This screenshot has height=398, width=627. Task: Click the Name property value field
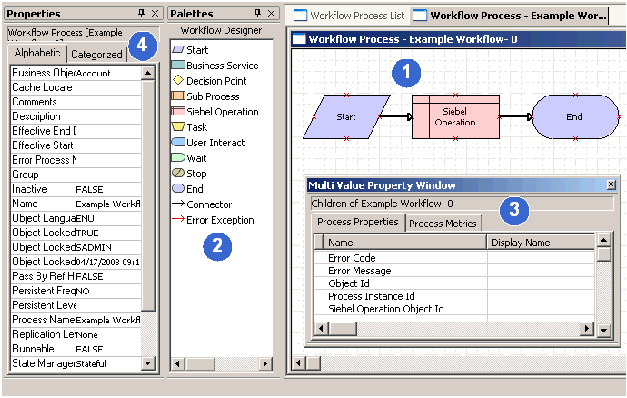click(x=108, y=204)
